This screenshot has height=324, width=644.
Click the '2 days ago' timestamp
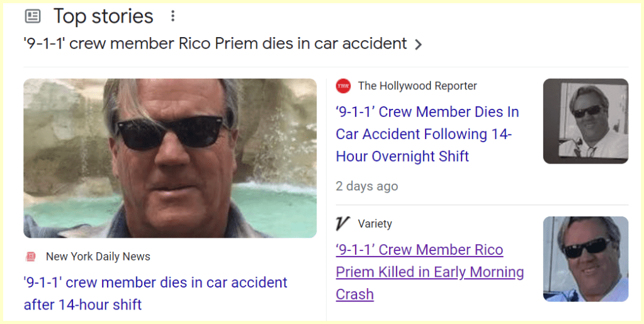click(x=366, y=186)
